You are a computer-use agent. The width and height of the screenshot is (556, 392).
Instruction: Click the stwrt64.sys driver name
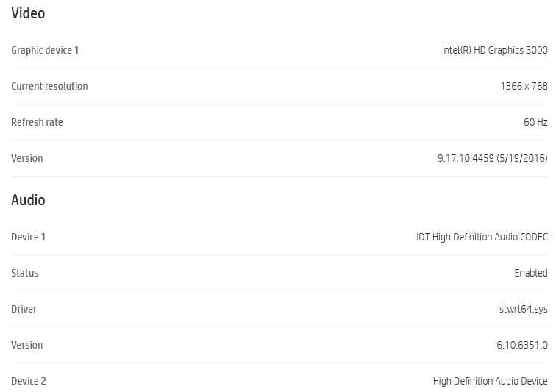coord(523,309)
